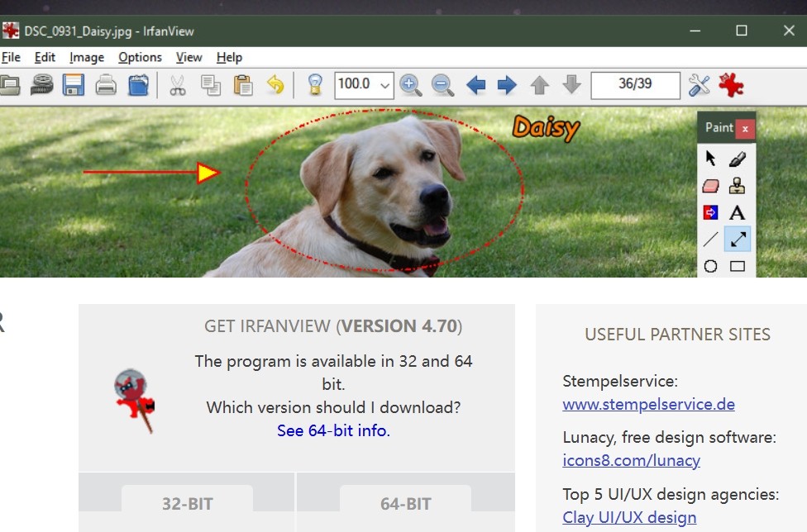Viewport: 807px width, 532px height.
Task: Click the 36/39 image counter field
Action: (635, 85)
